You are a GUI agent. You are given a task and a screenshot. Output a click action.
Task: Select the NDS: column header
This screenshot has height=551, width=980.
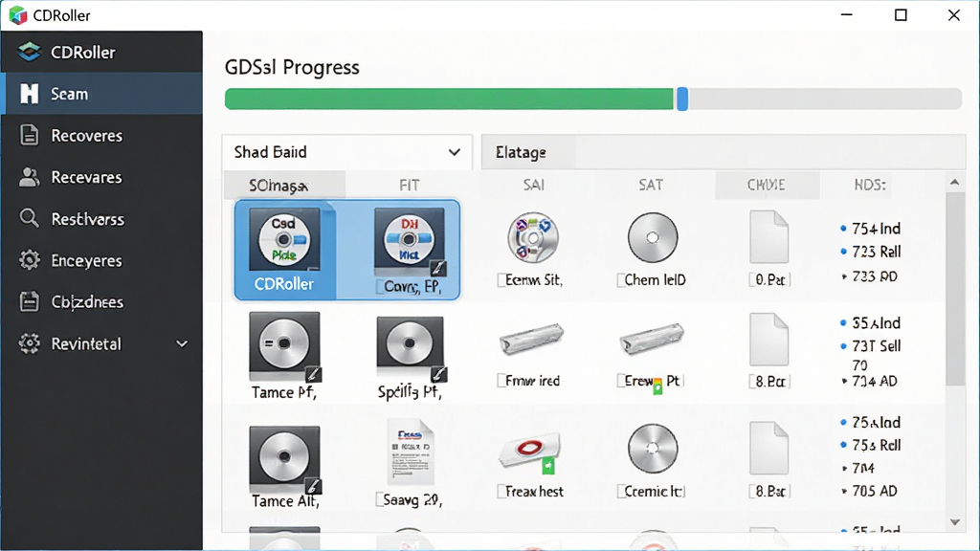(869, 185)
